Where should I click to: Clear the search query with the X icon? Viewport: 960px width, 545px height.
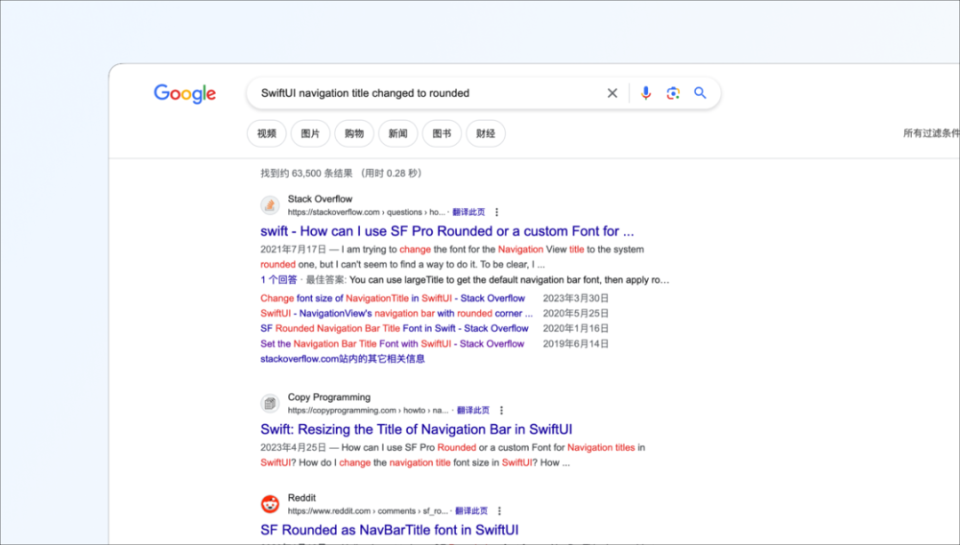coord(612,93)
